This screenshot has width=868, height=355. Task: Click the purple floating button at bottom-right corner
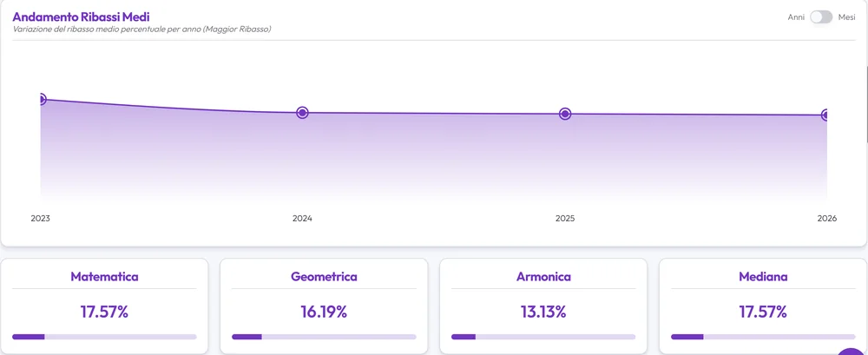point(852,352)
